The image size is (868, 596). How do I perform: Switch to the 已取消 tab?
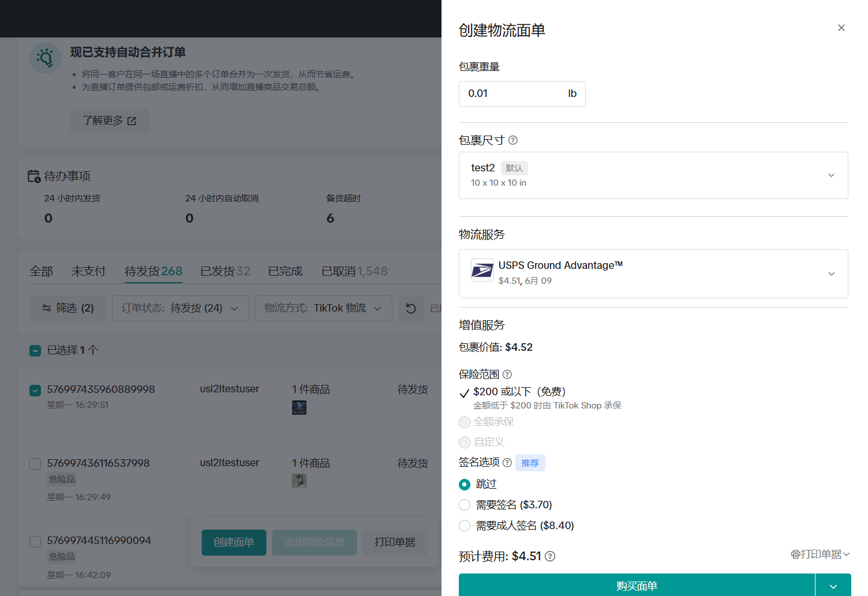pyautogui.click(x=354, y=271)
